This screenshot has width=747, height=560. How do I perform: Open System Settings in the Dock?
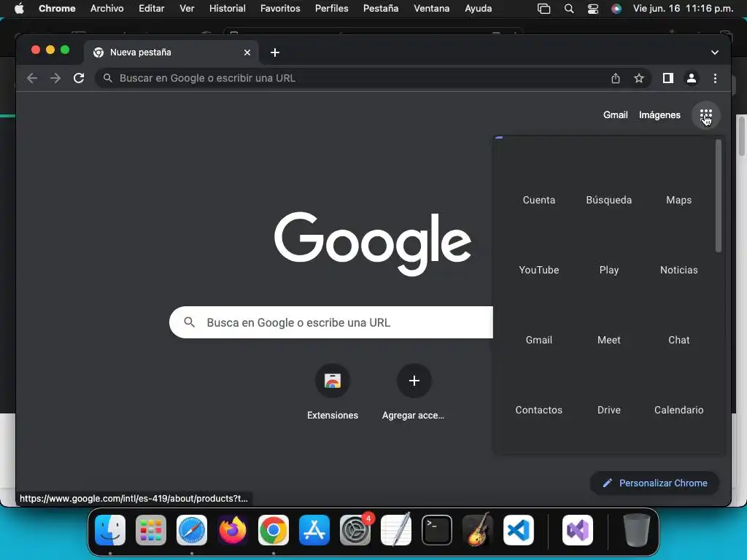click(x=355, y=530)
